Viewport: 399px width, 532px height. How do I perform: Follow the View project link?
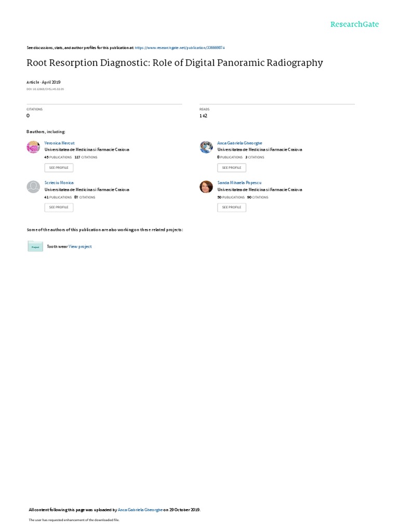(x=80, y=247)
